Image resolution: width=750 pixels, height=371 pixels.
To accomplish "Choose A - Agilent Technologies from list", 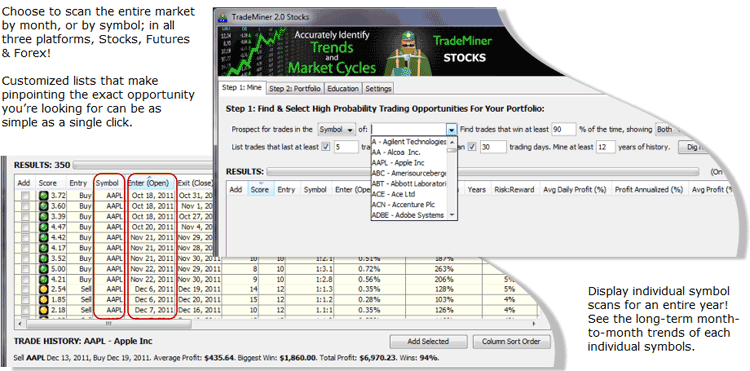I will tap(409, 142).
